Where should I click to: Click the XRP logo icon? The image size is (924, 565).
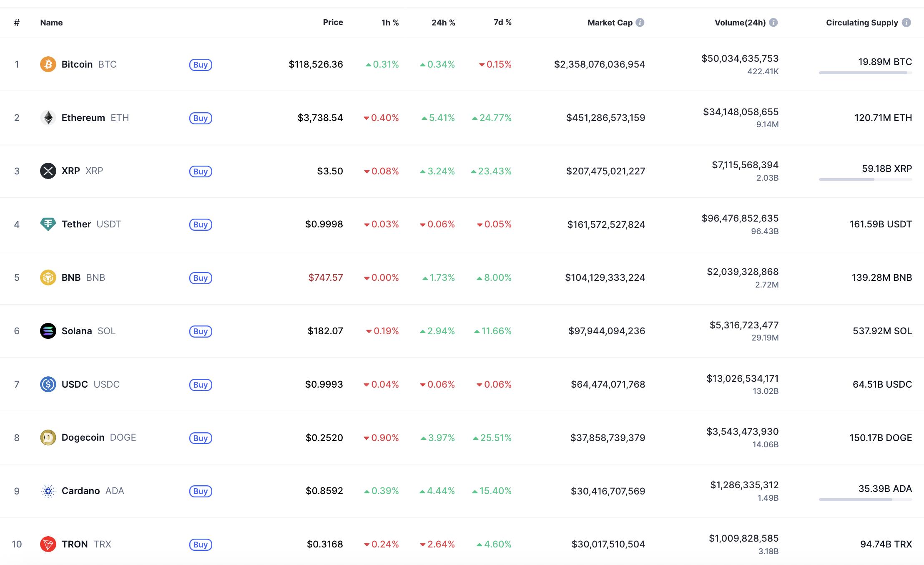click(48, 171)
